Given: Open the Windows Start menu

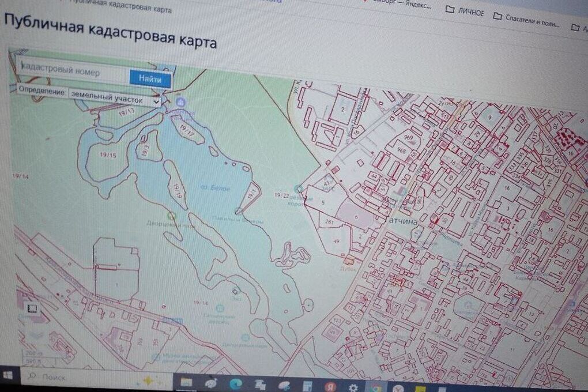Looking at the screenshot, I should 8,375.
